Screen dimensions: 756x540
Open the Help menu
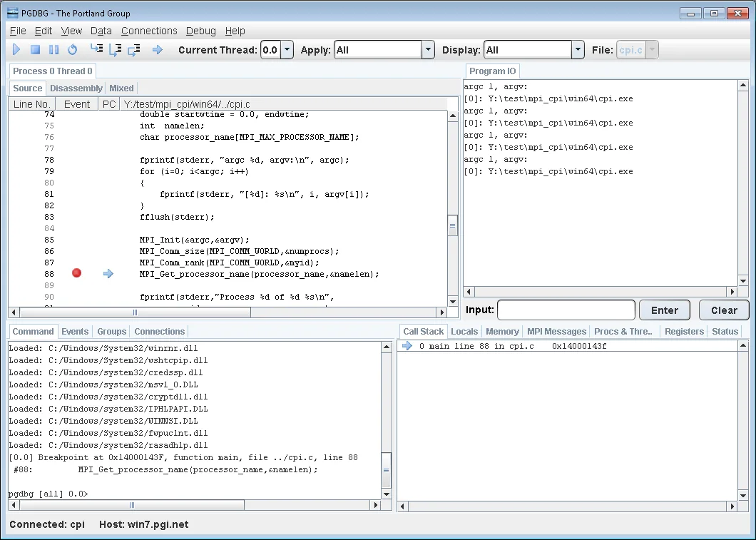tap(235, 31)
